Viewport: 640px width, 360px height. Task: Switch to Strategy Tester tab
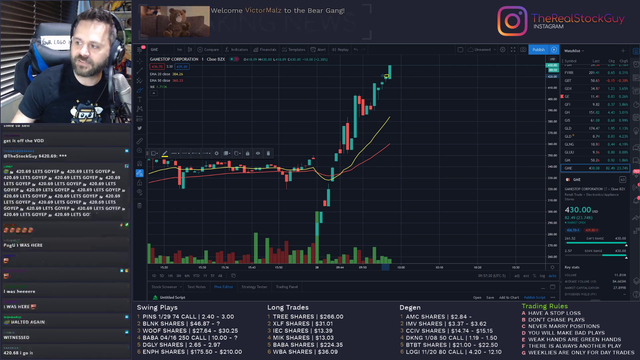[254, 287]
